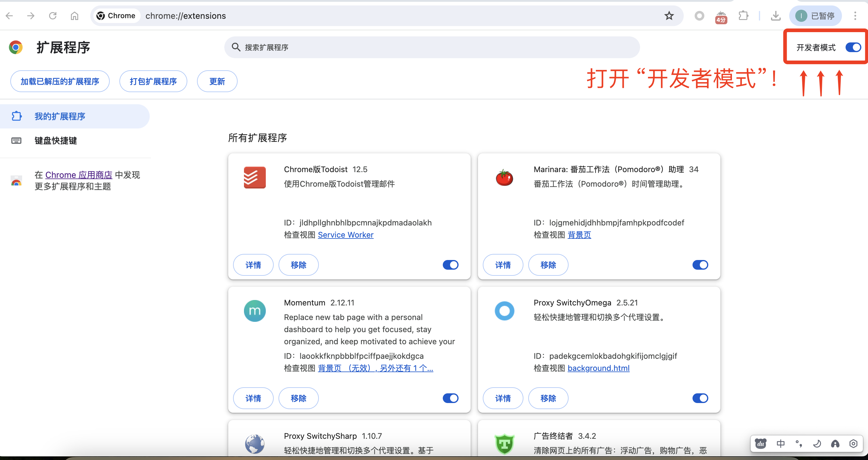This screenshot has width=868, height=460.
Task: Click the 广告终结者 green shield icon
Action: [x=504, y=444]
